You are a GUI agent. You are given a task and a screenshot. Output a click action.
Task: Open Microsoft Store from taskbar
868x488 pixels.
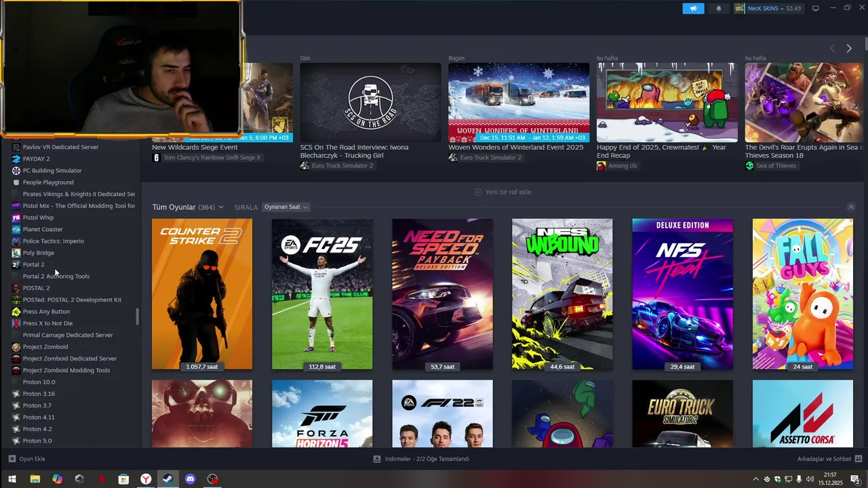pyautogui.click(x=123, y=479)
